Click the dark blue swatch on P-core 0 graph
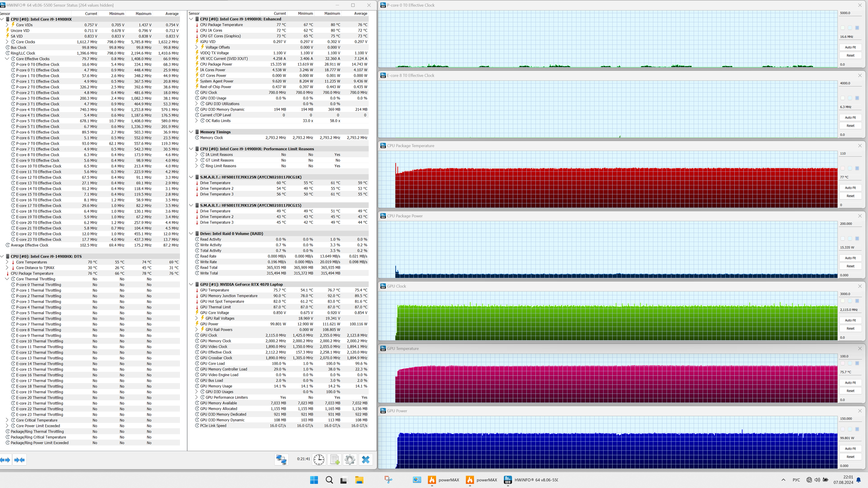The image size is (868, 488). coord(857,28)
